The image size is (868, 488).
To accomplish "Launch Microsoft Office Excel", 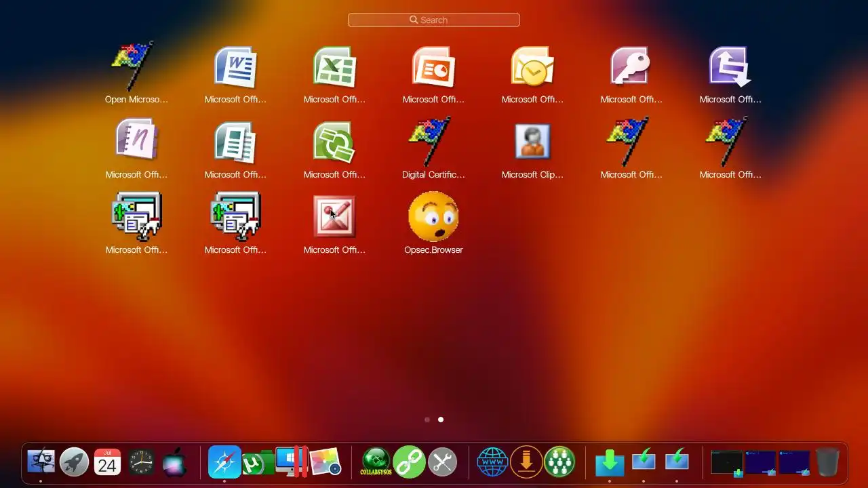I will (x=334, y=66).
